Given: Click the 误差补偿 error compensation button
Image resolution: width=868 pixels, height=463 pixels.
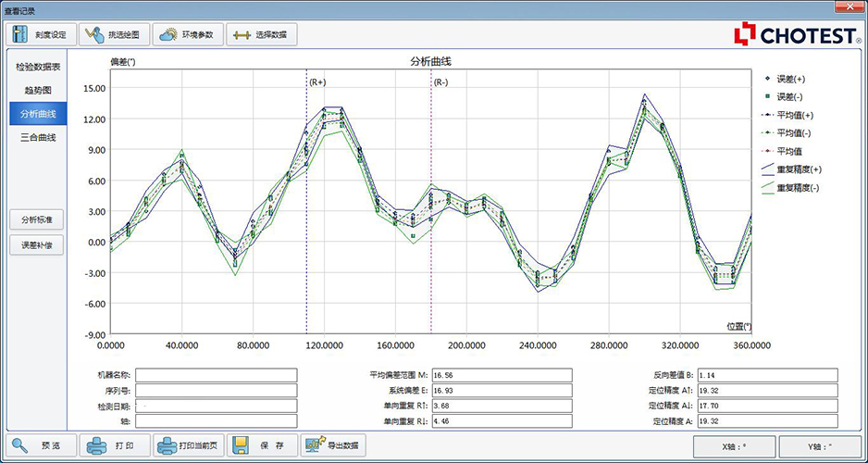Looking at the screenshot, I should pos(37,246).
